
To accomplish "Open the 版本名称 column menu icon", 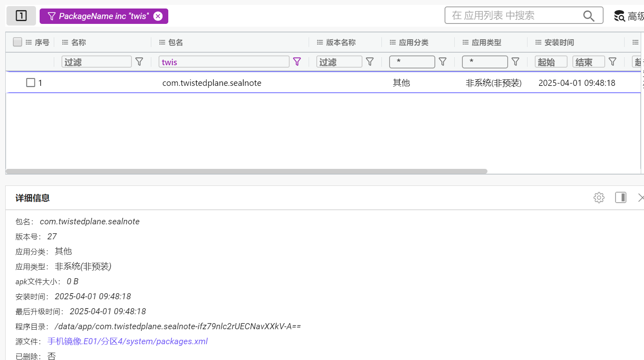I will 320,42.
